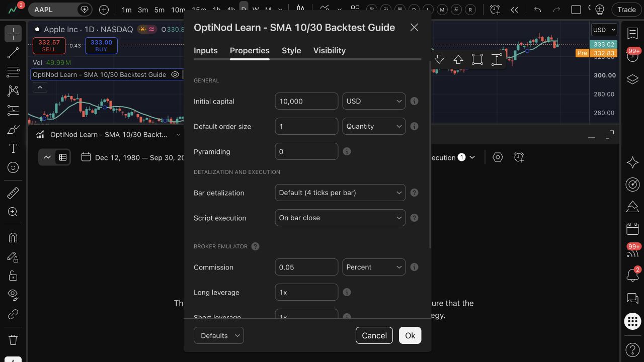Open the chat messages icon
This screenshot has width=644, height=362.
pos(632,298)
